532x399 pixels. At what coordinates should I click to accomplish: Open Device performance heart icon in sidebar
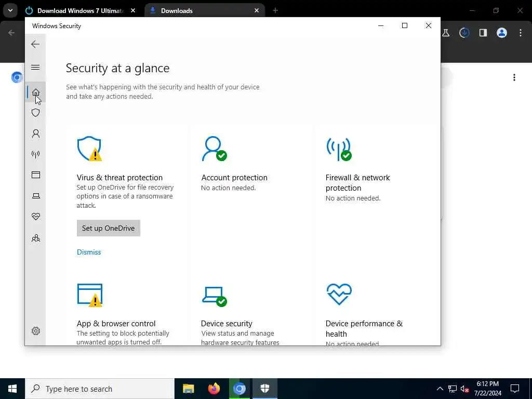click(36, 217)
